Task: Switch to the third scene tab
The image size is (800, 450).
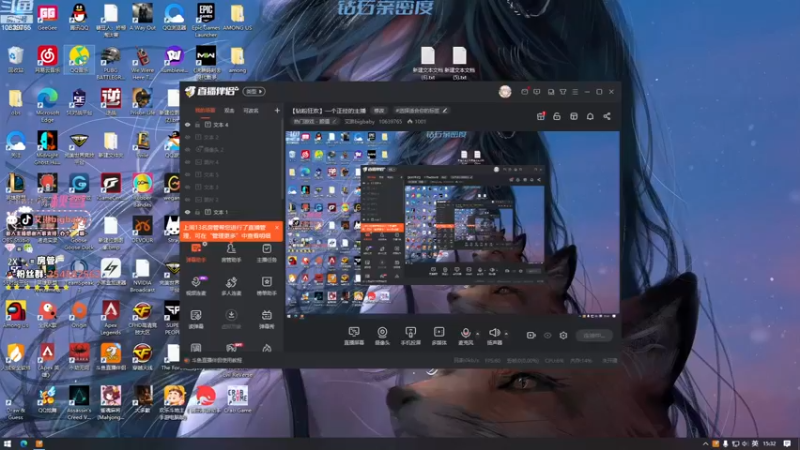Action: point(251,110)
